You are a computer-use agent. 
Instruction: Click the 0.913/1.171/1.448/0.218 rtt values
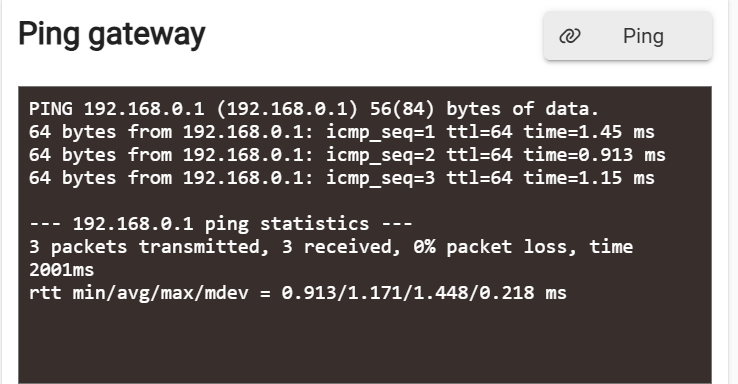[x=424, y=293]
